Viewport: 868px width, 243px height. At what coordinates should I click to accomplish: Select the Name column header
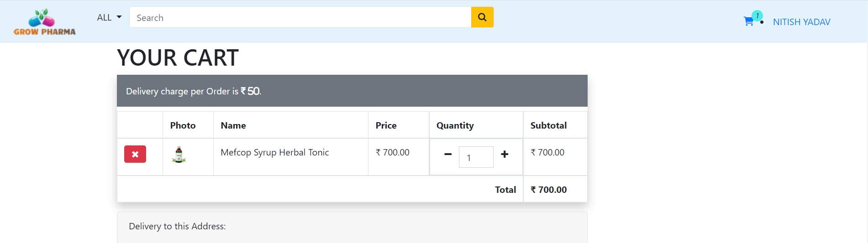coord(233,125)
